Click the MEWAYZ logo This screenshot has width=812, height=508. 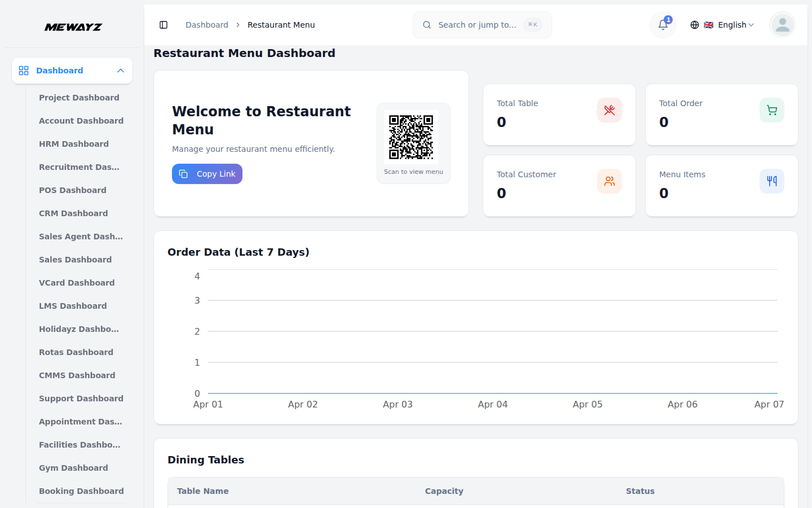(73, 27)
